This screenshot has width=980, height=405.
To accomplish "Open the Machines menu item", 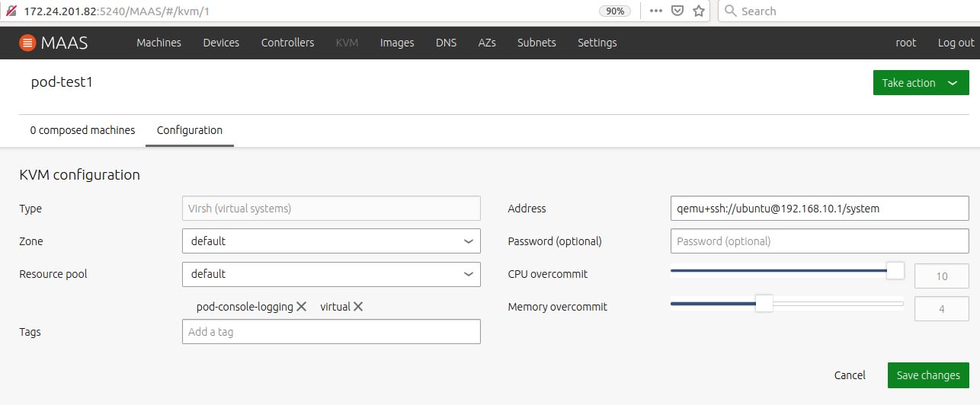I will (x=159, y=43).
